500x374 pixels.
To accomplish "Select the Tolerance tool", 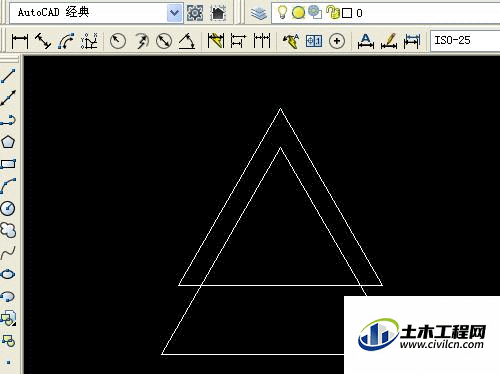I will tap(314, 41).
